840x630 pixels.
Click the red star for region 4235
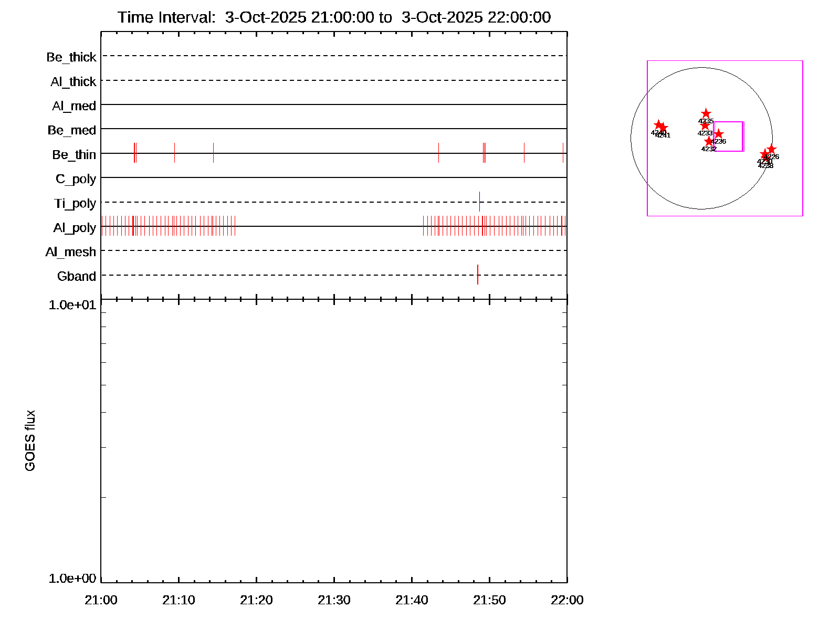[706, 114]
